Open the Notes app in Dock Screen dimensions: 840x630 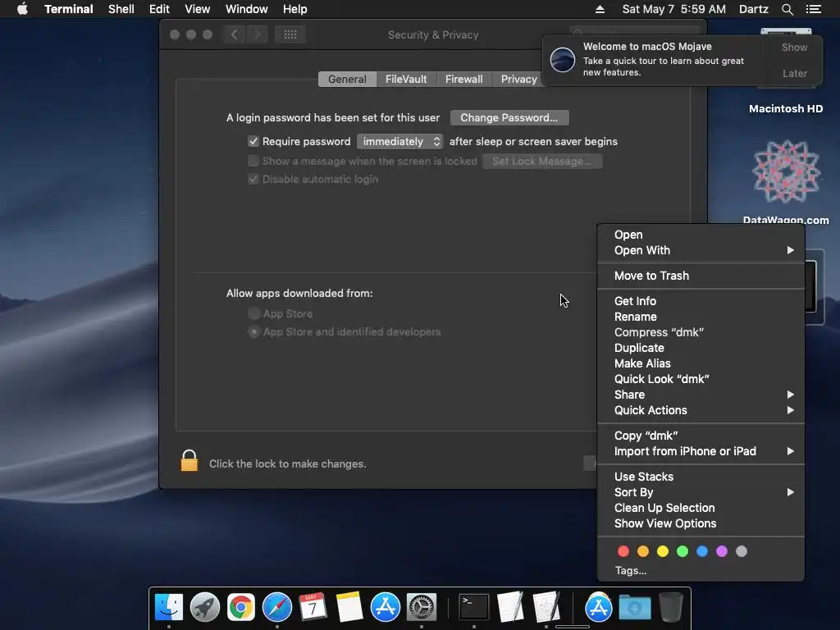point(349,607)
